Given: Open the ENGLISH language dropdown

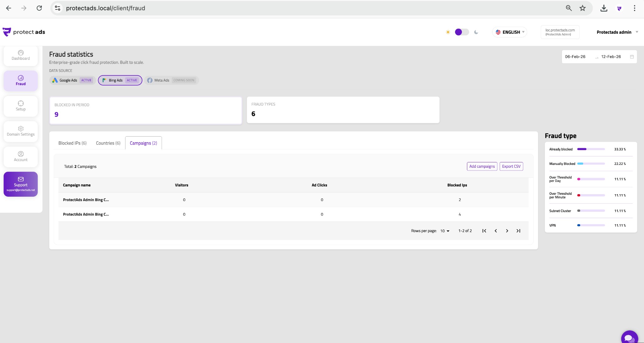Looking at the screenshot, I should click(x=510, y=32).
